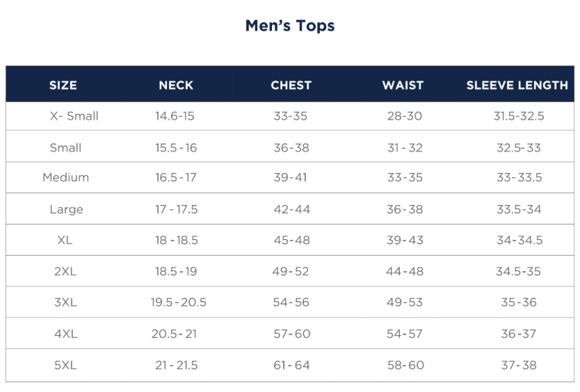Click the 2XL size row label

65,272
